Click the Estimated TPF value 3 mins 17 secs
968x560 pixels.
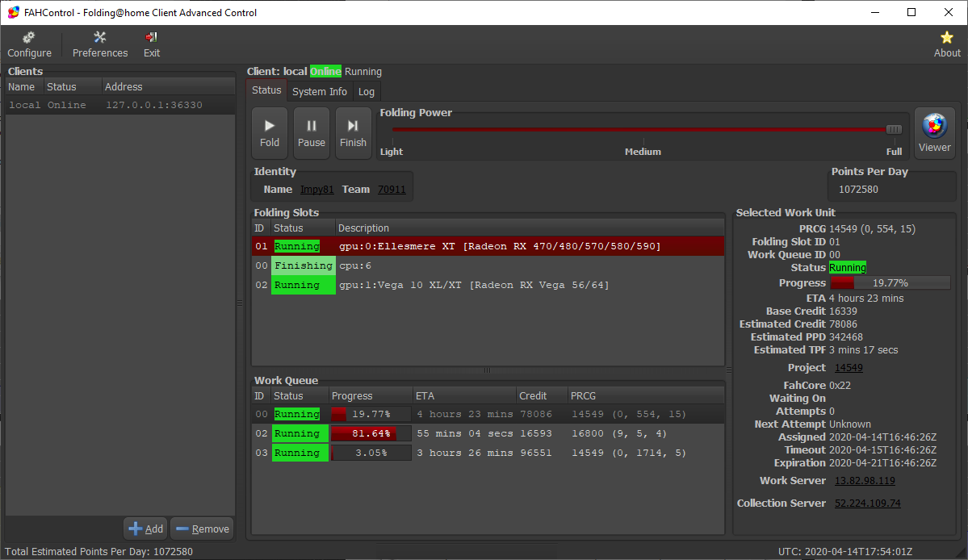863,349
